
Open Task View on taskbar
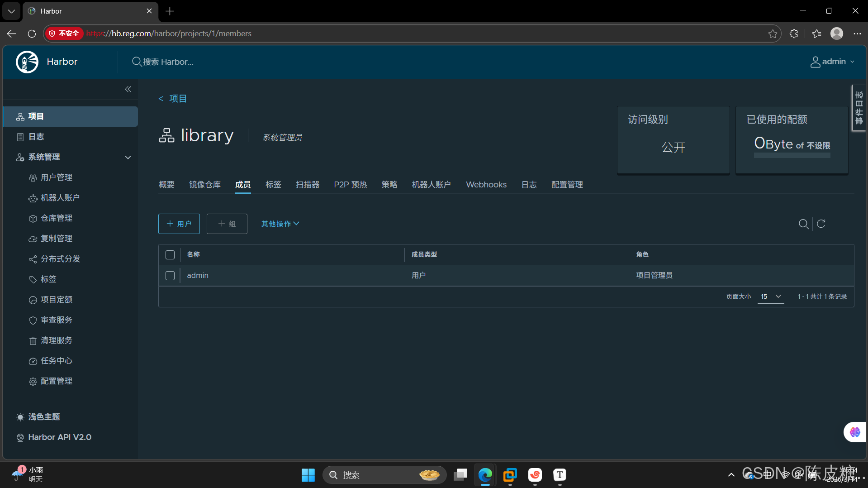[x=460, y=475]
